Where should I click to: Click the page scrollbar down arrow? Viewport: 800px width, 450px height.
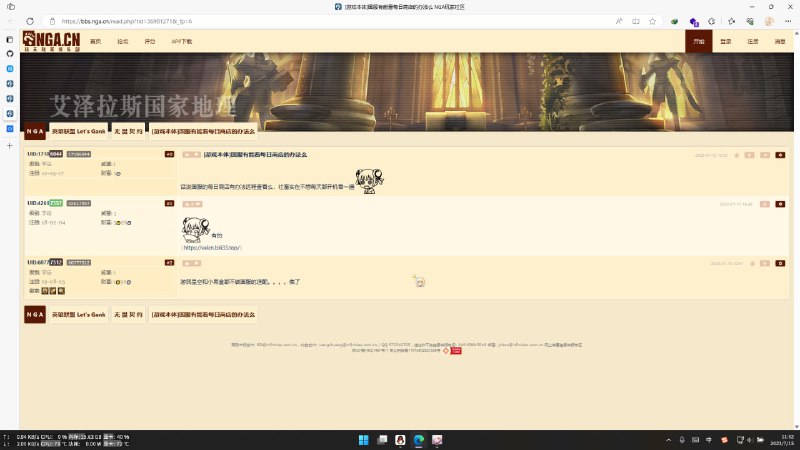click(x=796, y=427)
